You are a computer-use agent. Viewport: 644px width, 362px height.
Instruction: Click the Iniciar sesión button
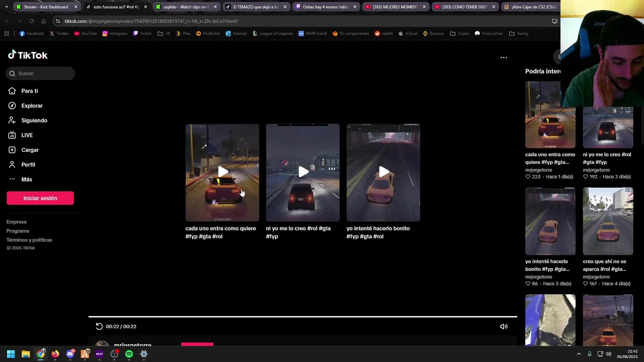pos(40,198)
